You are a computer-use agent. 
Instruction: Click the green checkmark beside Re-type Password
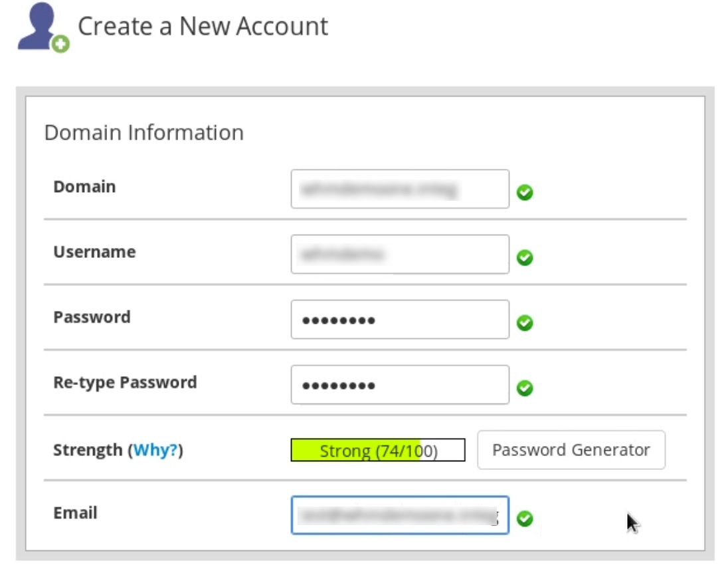pyautogui.click(x=525, y=388)
